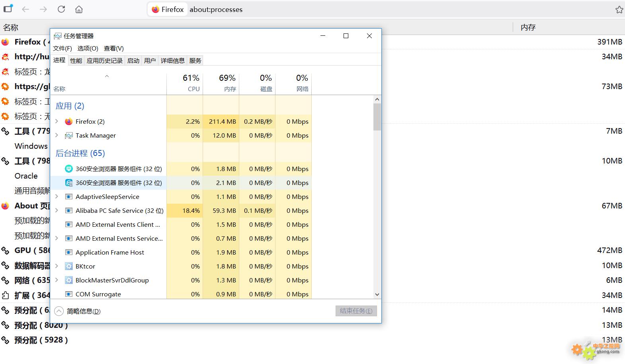This screenshot has height=364, width=625.
Task: Click the COM Surrogate process icon
Action: [69, 294]
